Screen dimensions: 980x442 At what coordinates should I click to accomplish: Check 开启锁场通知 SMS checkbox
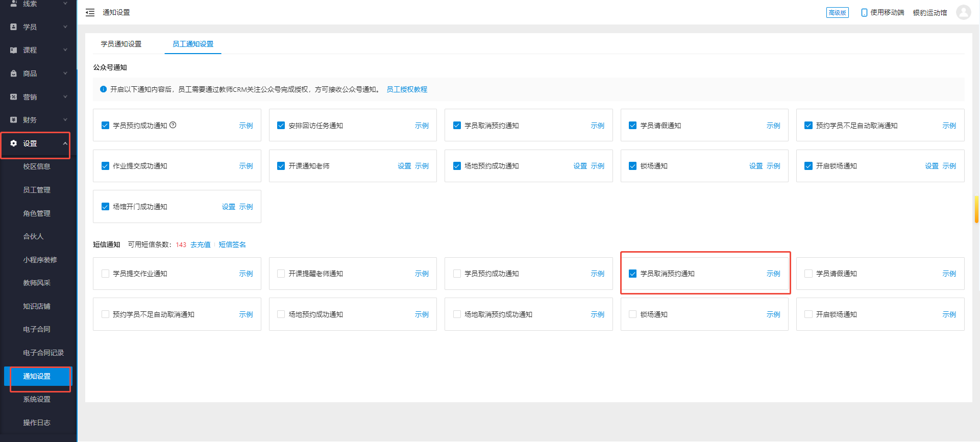(x=808, y=314)
